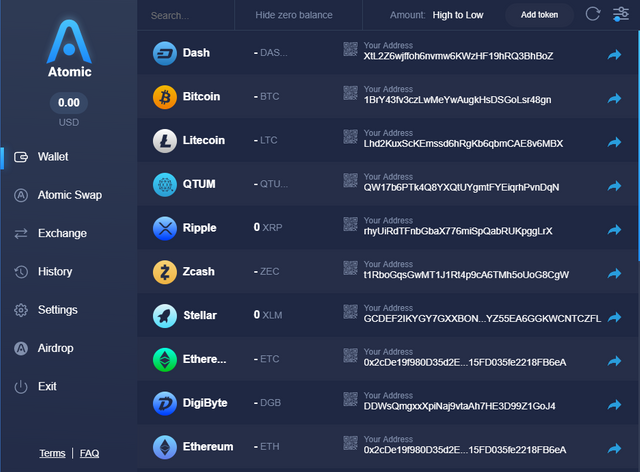640x472 pixels.
Task: Click the send arrow for Bitcoin
Action: (x=614, y=98)
